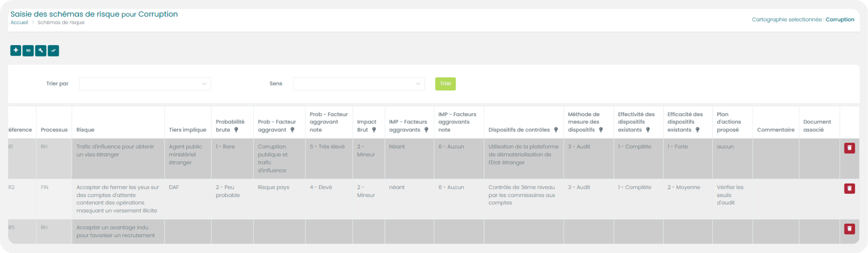Delete risk R2 with the trash icon
This screenshot has height=253, width=868.
coord(849,188)
